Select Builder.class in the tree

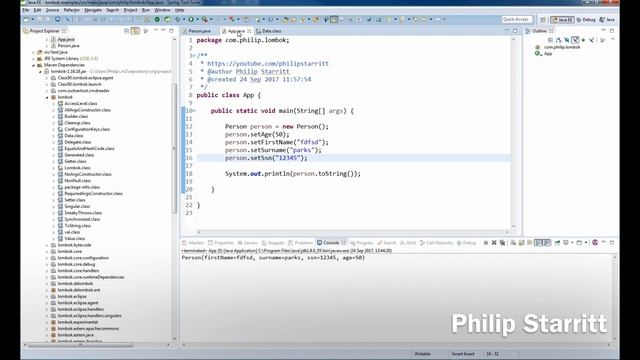(76, 116)
